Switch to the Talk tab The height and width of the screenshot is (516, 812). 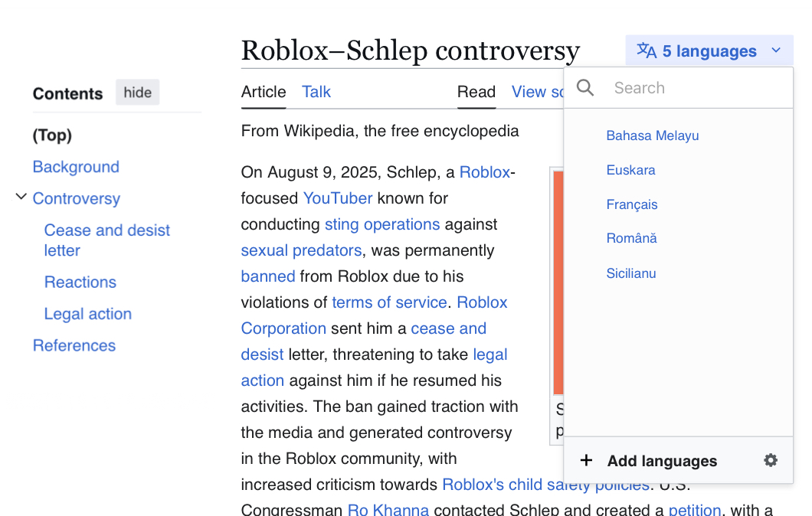[316, 92]
